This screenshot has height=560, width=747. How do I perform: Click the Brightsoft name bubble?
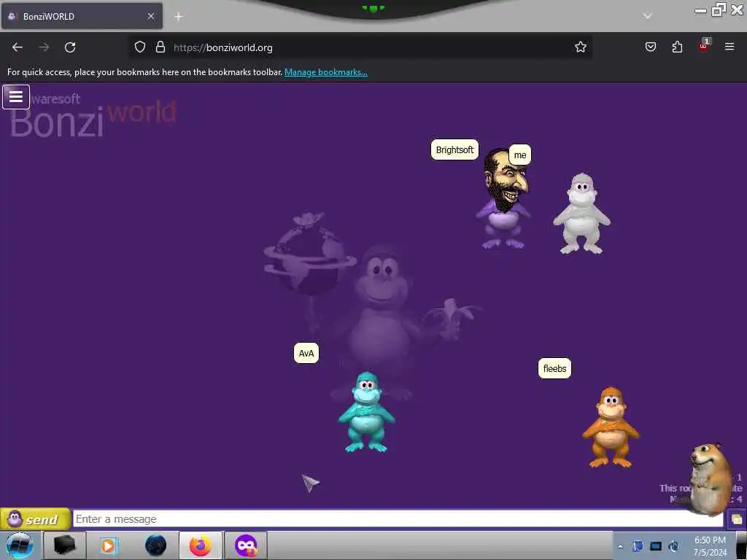pos(455,150)
